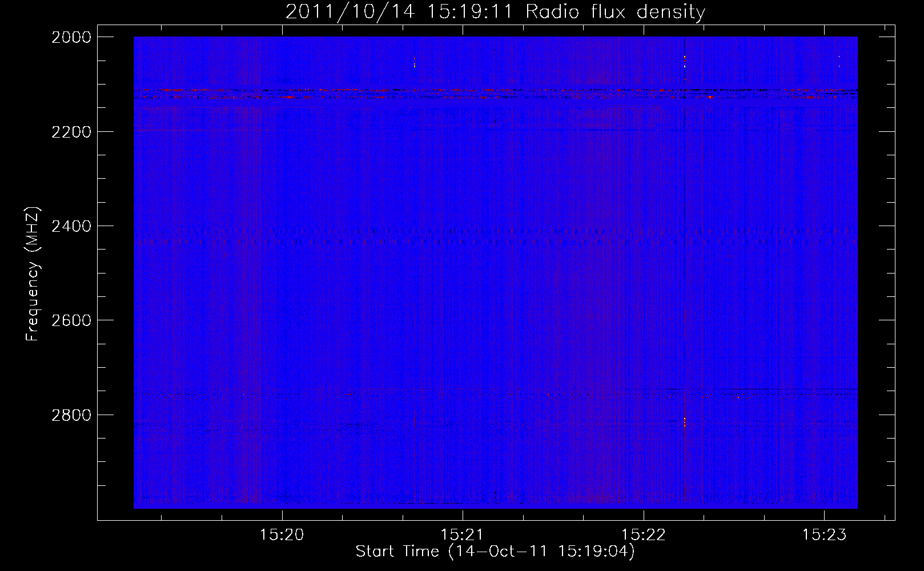The image size is (924, 571).
Task: Click the 'Frequency (MHZ)' axis label
Action: click(33, 274)
